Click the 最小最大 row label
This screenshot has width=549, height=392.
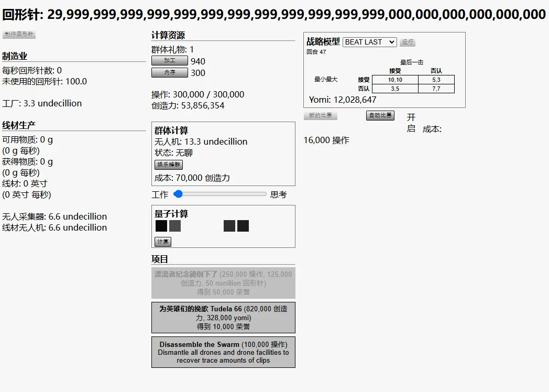326,80
